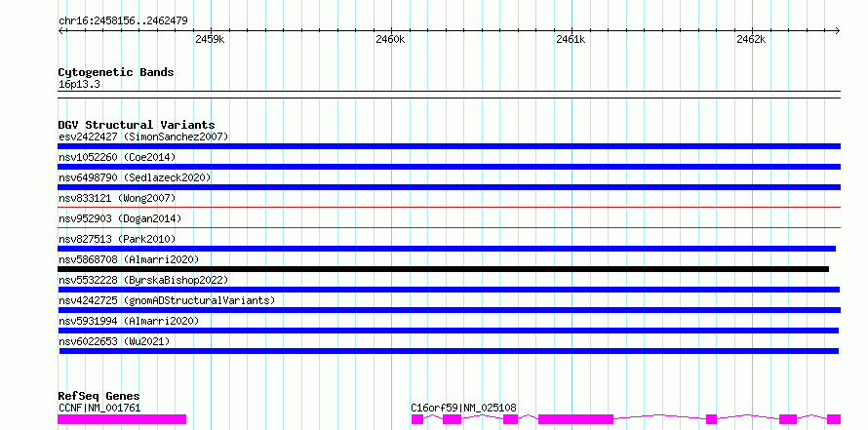This screenshot has height=430, width=868.
Task: Click the C16orf59|NM_025108 gene label
Action: click(464, 408)
